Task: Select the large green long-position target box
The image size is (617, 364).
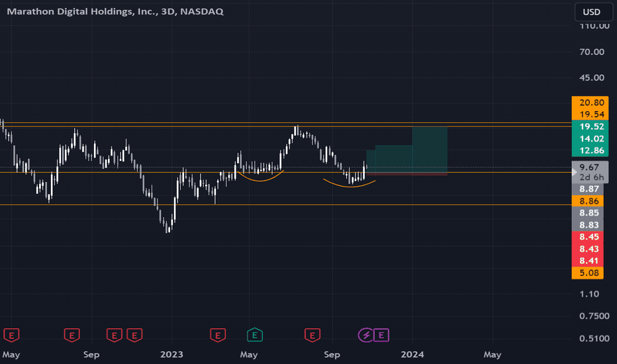Action: coord(430,149)
